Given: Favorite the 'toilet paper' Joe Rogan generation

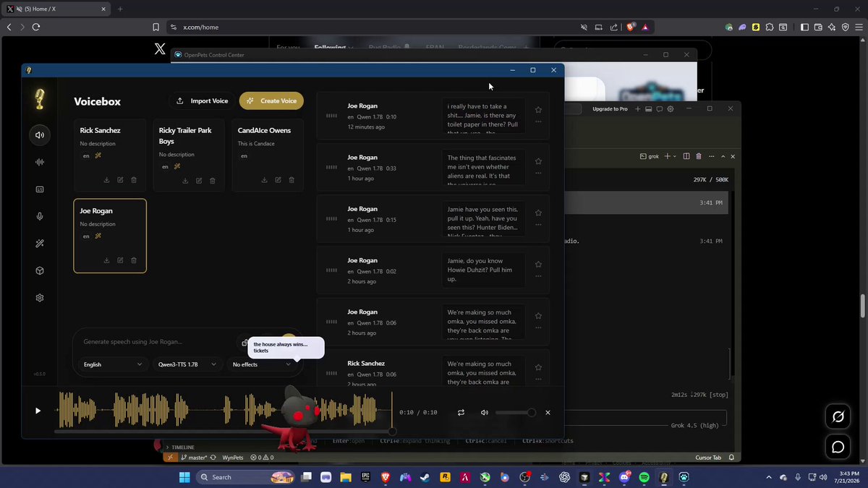Looking at the screenshot, I should [x=538, y=110].
